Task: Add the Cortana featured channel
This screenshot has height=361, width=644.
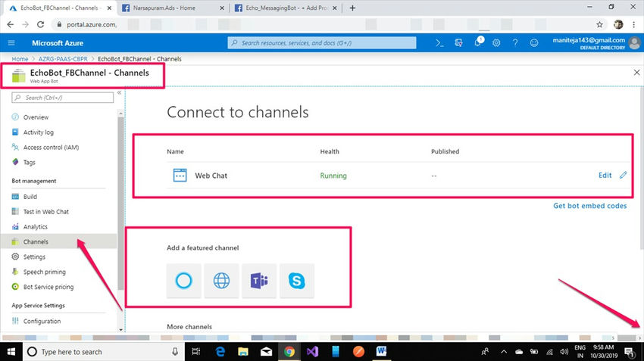Action: 183,281
